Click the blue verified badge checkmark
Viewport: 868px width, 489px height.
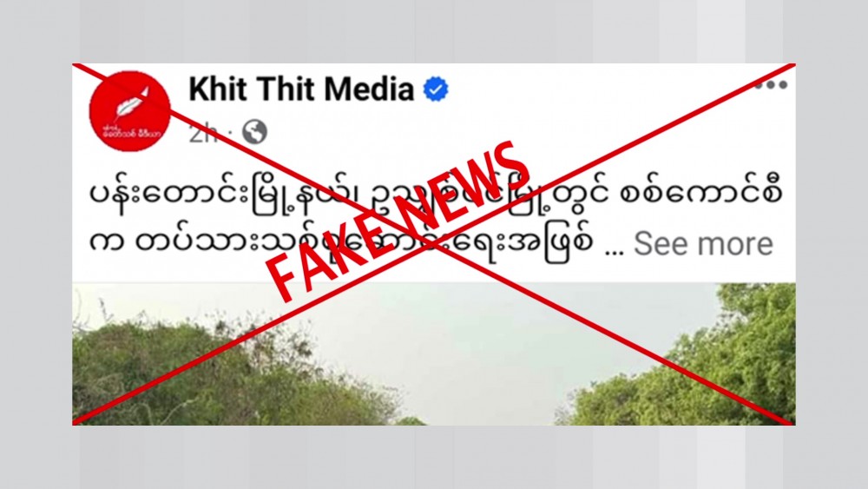(436, 89)
